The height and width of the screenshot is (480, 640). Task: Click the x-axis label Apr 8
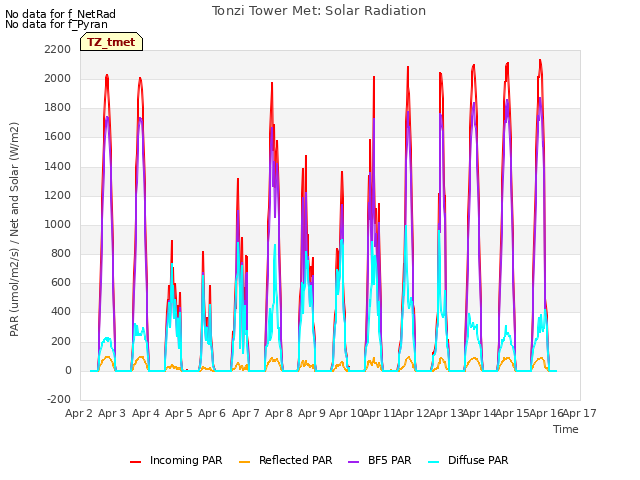279,413
